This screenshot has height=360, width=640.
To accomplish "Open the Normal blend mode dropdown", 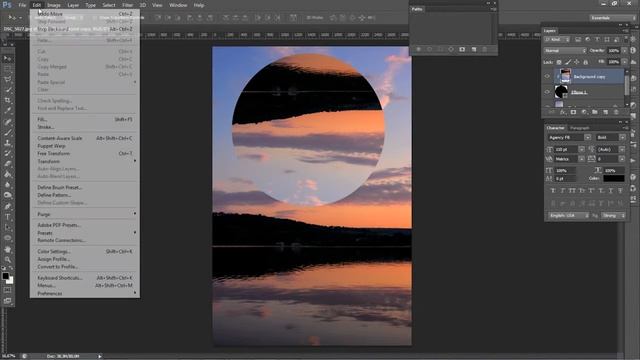I will (x=565, y=51).
